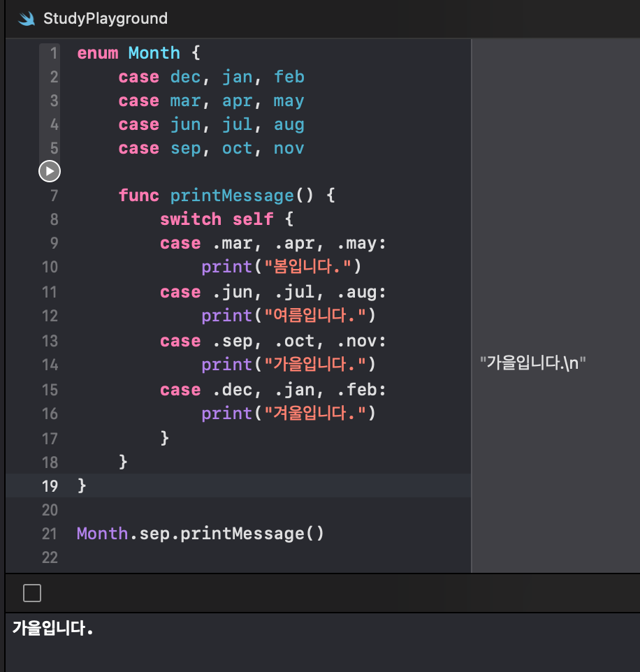Click the print call on line 16
Viewport: 640px width, 672px height.
(227, 414)
